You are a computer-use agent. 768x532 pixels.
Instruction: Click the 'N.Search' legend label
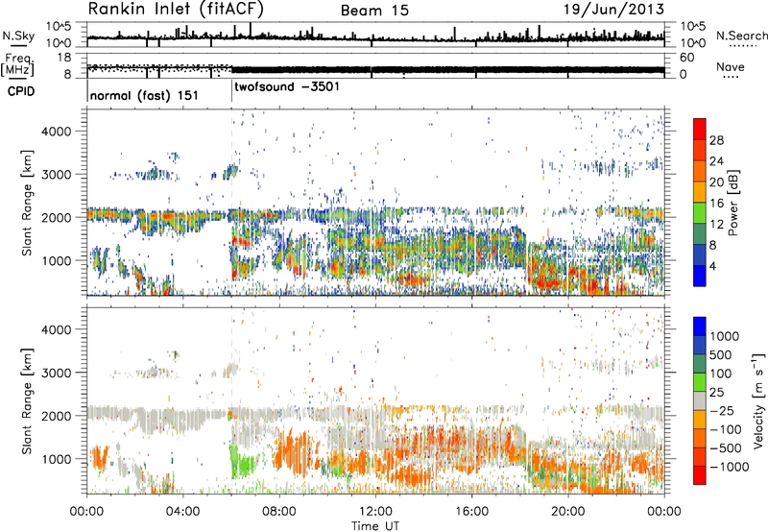pyautogui.click(x=741, y=36)
